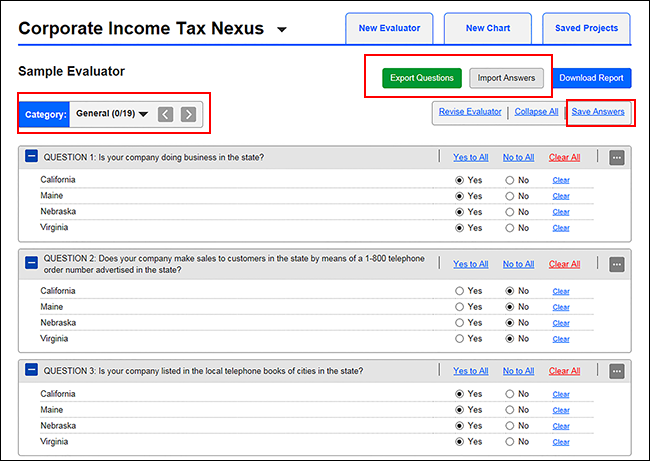Collapse Question 1 with the minus icon

pyautogui.click(x=31, y=157)
